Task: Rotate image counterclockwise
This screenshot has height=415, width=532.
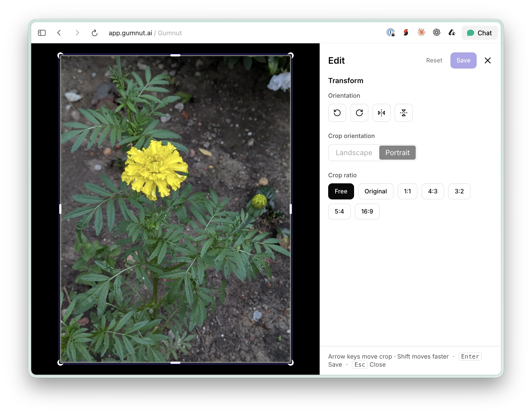Action: (337, 113)
